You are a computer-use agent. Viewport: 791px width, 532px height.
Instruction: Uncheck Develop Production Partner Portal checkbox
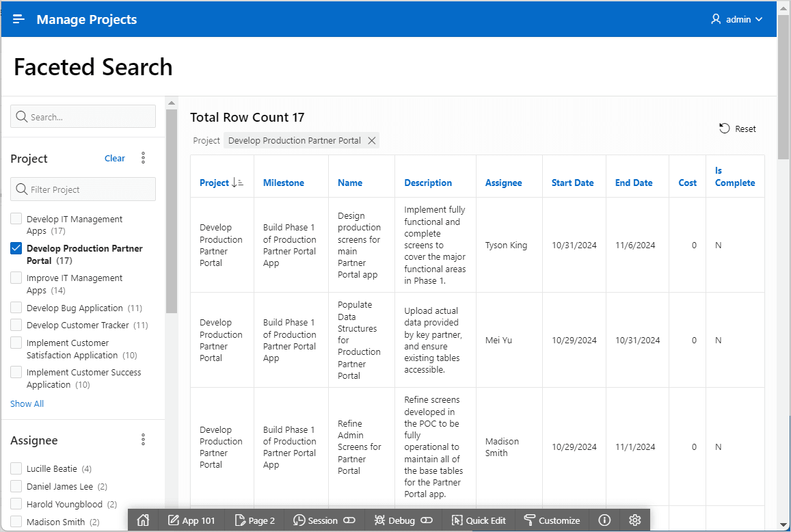click(16, 248)
